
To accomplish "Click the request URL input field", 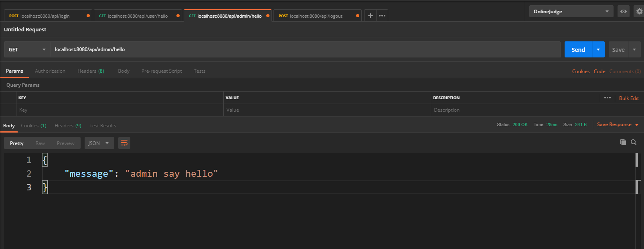I will pyautogui.click(x=305, y=49).
